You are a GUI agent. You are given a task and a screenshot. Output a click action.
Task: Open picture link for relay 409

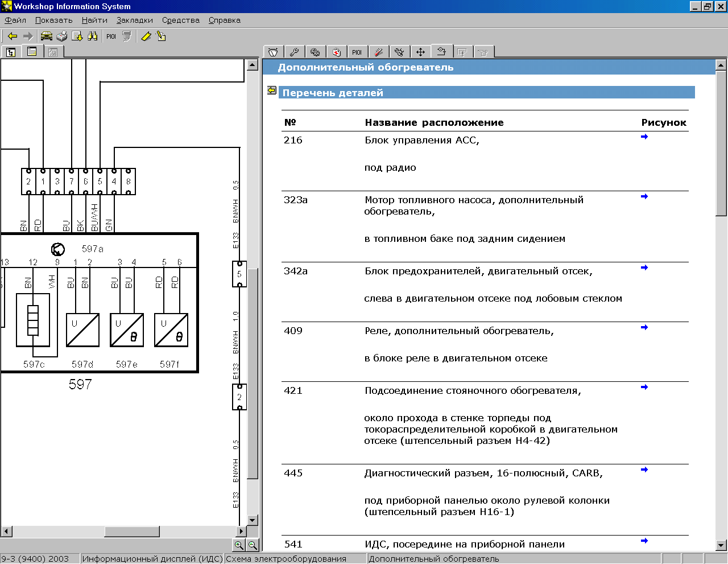point(644,327)
